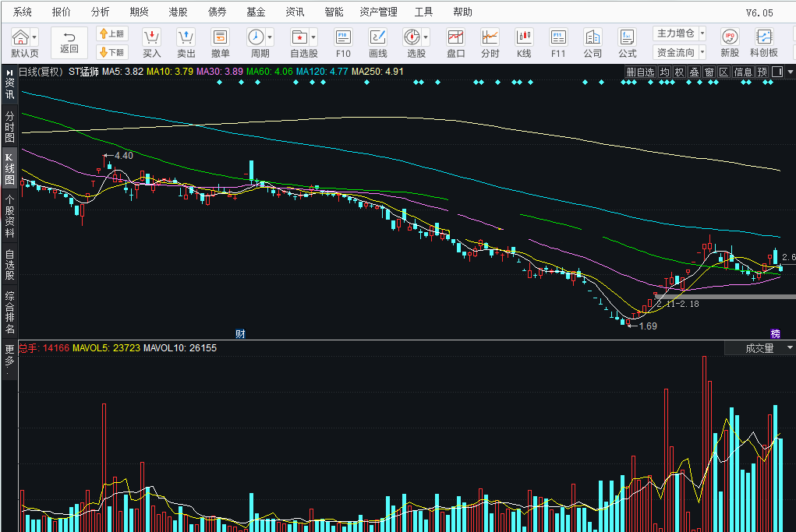Open the 科创板 board icon
This screenshot has width=796, height=532.
tap(764, 37)
